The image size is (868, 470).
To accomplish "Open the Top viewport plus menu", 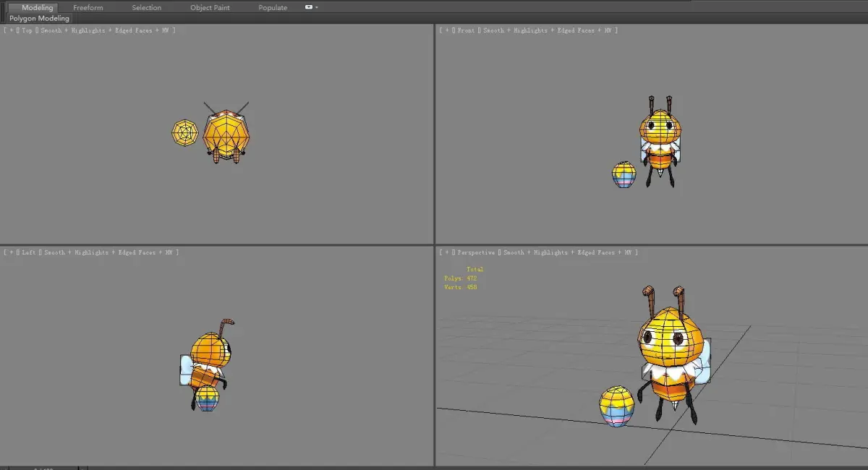I will pos(12,30).
